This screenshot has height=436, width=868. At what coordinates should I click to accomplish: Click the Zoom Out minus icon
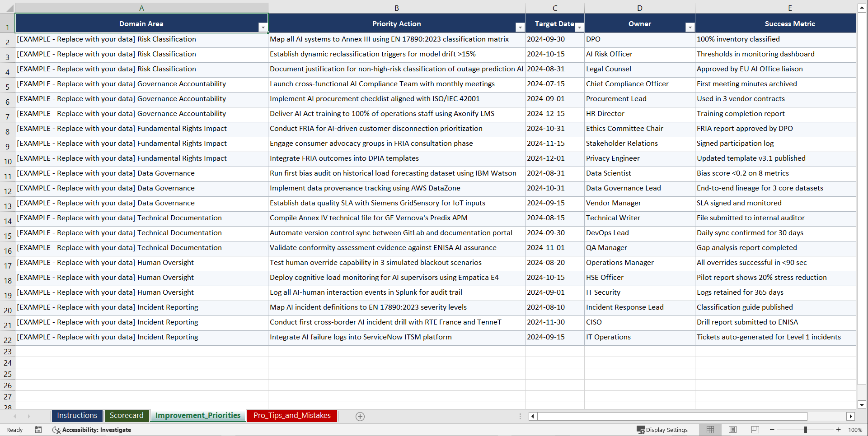tap(772, 430)
